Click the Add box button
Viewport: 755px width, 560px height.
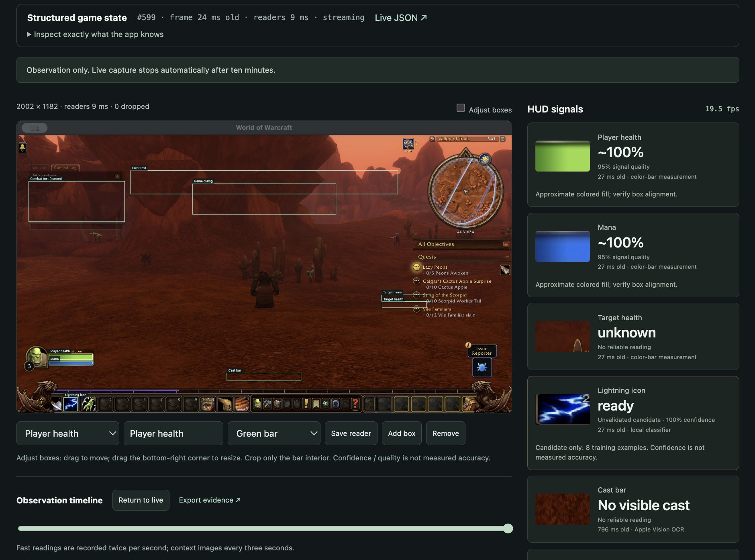tap(402, 433)
